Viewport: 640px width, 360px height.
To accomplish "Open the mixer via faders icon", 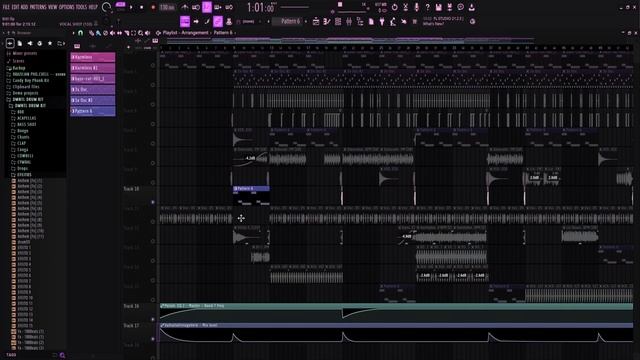I will (349, 21).
